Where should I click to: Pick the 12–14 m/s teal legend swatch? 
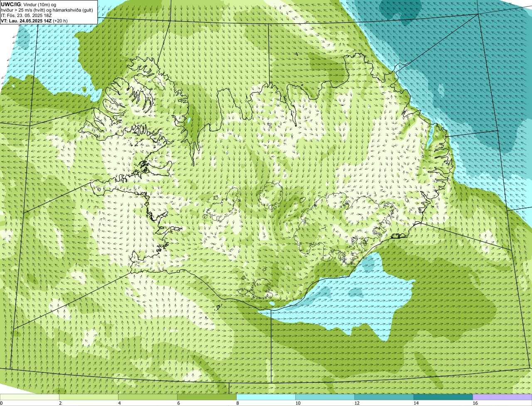[x=384, y=397]
